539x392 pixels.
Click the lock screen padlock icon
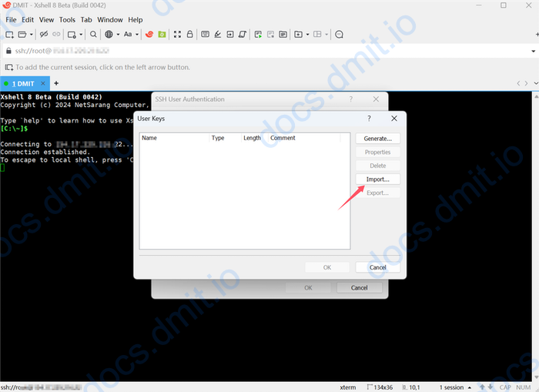[x=189, y=35]
